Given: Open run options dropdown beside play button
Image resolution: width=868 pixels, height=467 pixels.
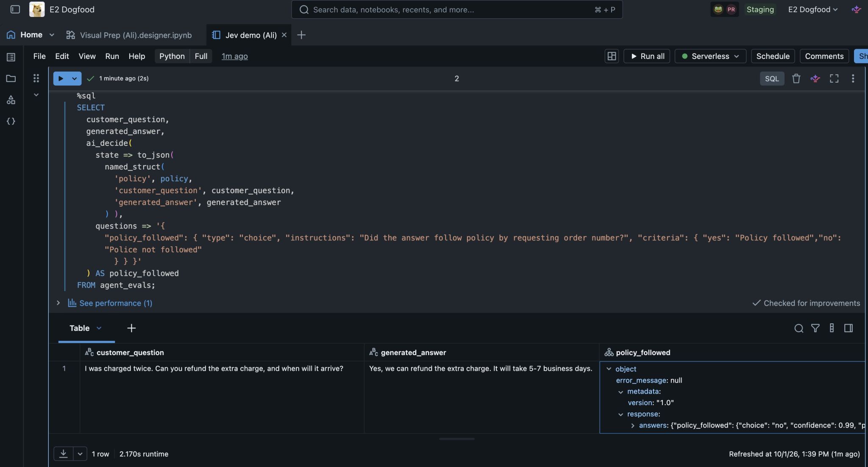Looking at the screenshot, I should coord(74,78).
